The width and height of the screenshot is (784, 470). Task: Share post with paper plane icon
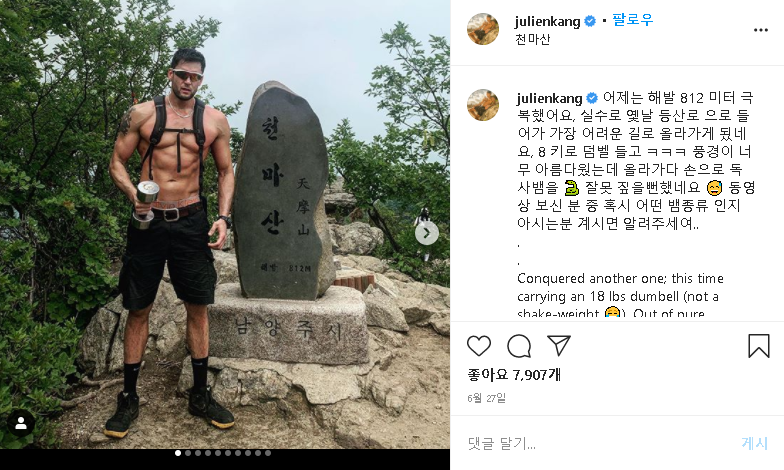point(559,346)
